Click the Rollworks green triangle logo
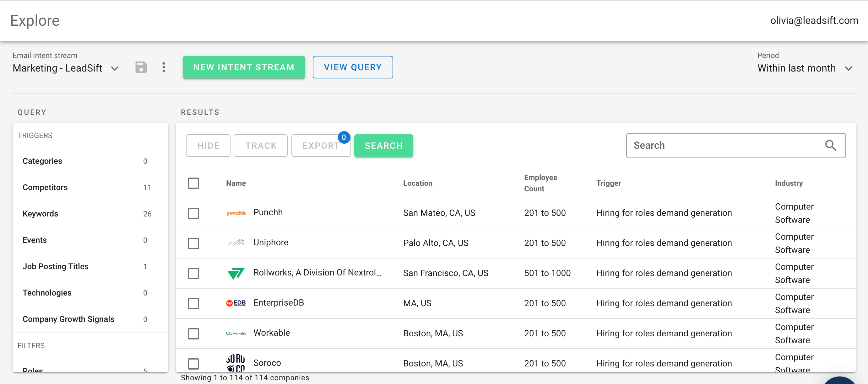Screen dimensions: 868x384 [236, 273]
